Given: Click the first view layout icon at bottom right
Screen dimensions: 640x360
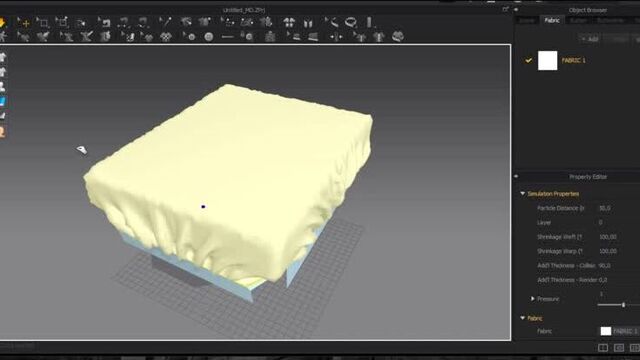Looking at the screenshot, I should tap(603, 348).
